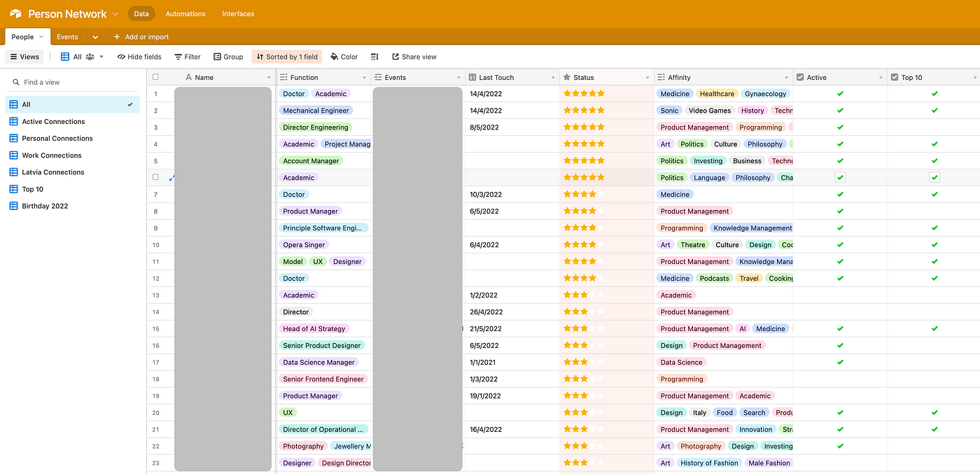
Task: Set Status star rating in row 8
Action: click(584, 211)
